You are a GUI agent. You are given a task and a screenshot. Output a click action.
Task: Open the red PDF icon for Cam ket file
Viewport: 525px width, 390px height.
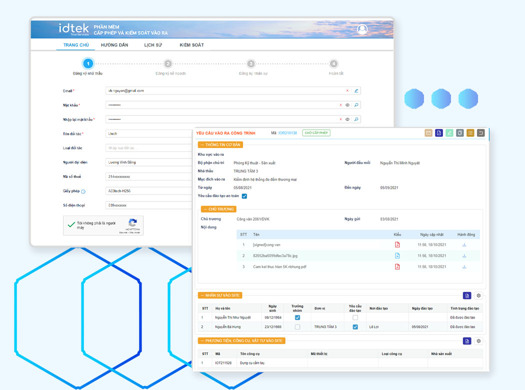tap(397, 267)
